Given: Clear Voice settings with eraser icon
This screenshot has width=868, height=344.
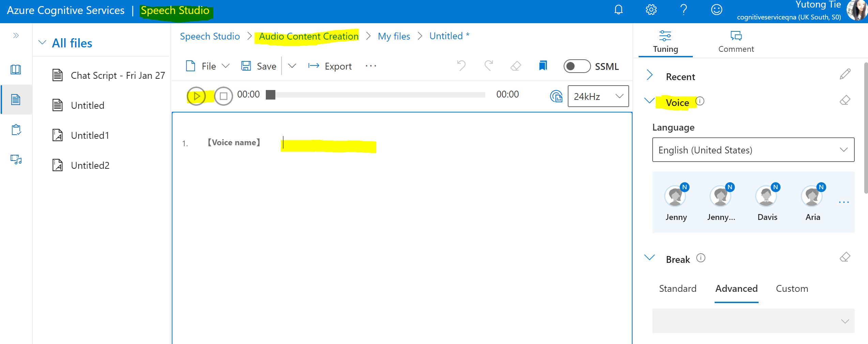Looking at the screenshot, I should point(845,100).
